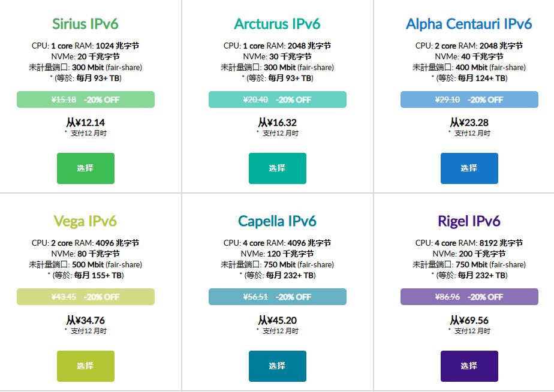The width and height of the screenshot is (554, 392).
Task: Click the Vega ¥43.45 -20% OFF banner
Action: click(85, 297)
